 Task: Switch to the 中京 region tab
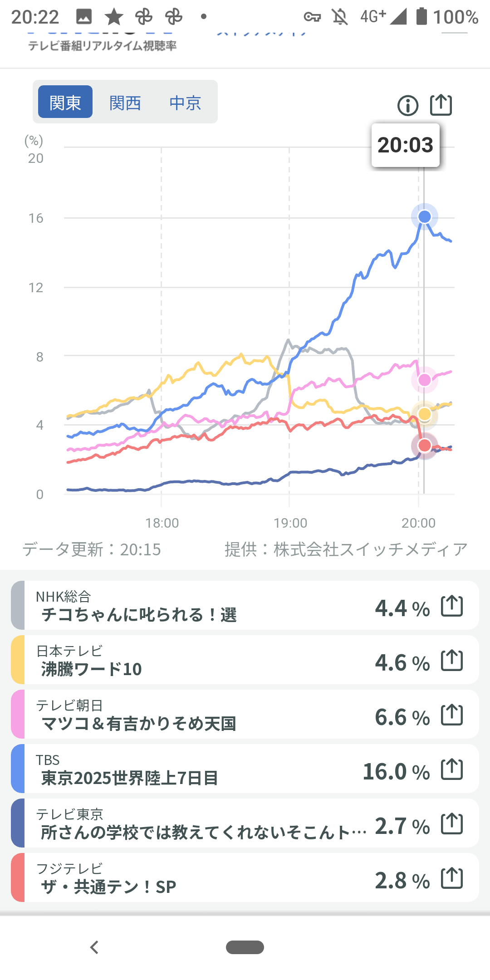click(185, 103)
